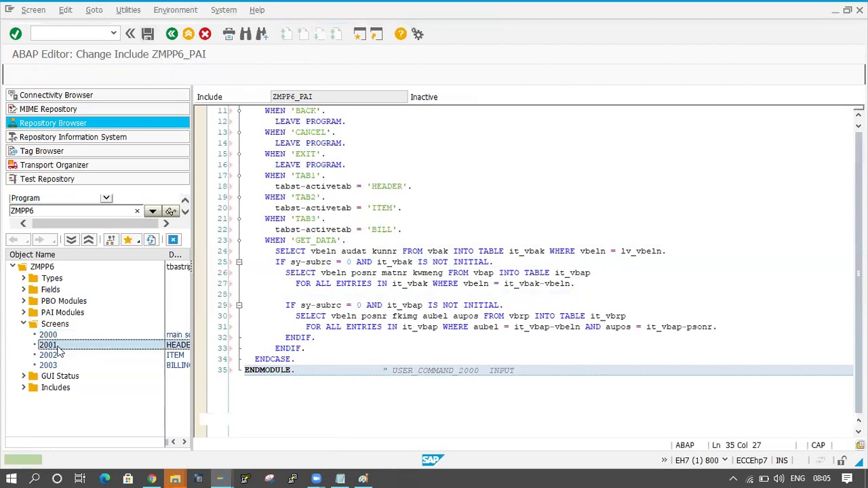
Task: Collapse code block at line 25
Action: pos(239,262)
